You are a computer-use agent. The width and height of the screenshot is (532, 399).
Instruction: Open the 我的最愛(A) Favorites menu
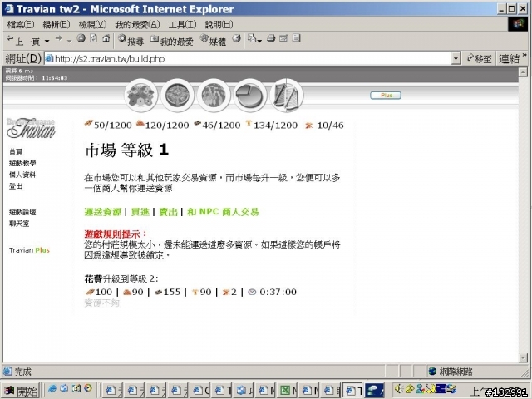(x=137, y=24)
